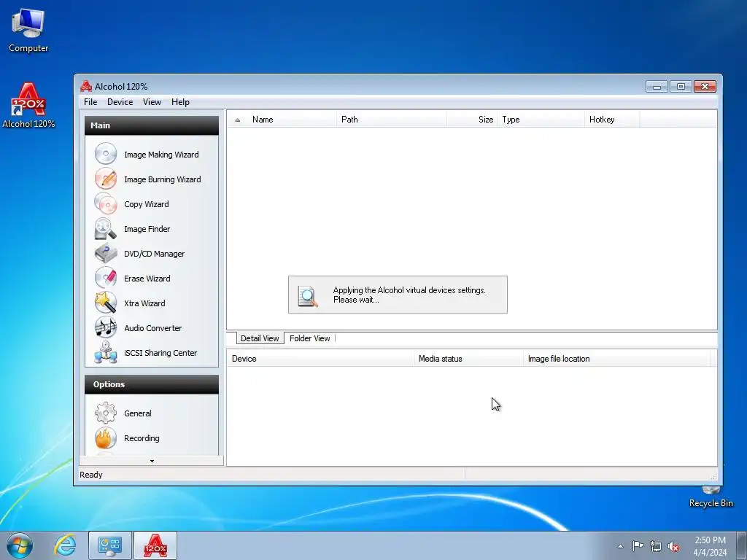This screenshot has width=747, height=560.
Task: Click the General options label
Action: (138, 413)
